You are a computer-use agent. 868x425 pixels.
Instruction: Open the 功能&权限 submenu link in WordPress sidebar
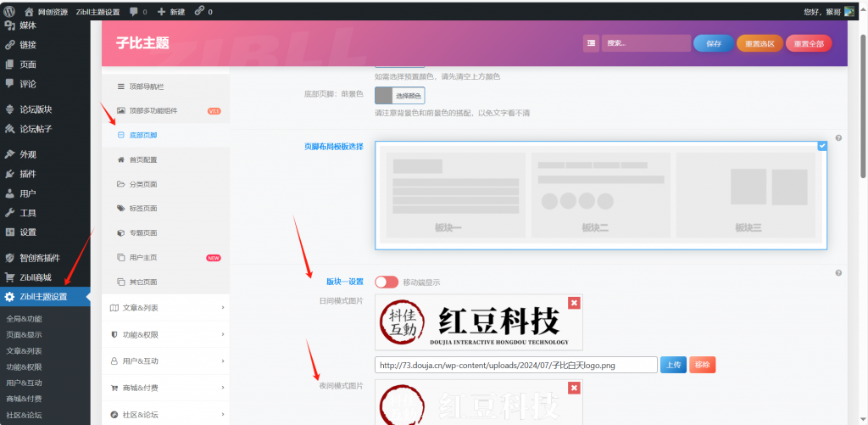tap(24, 366)
